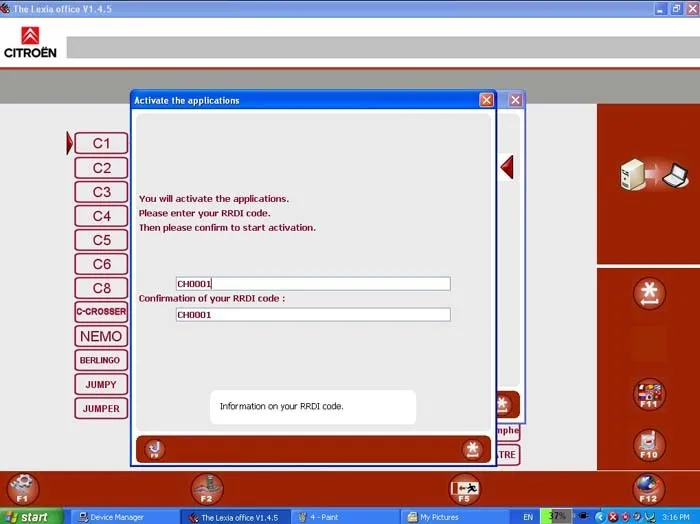Click the F10 phone icon

tap(649, 445)
